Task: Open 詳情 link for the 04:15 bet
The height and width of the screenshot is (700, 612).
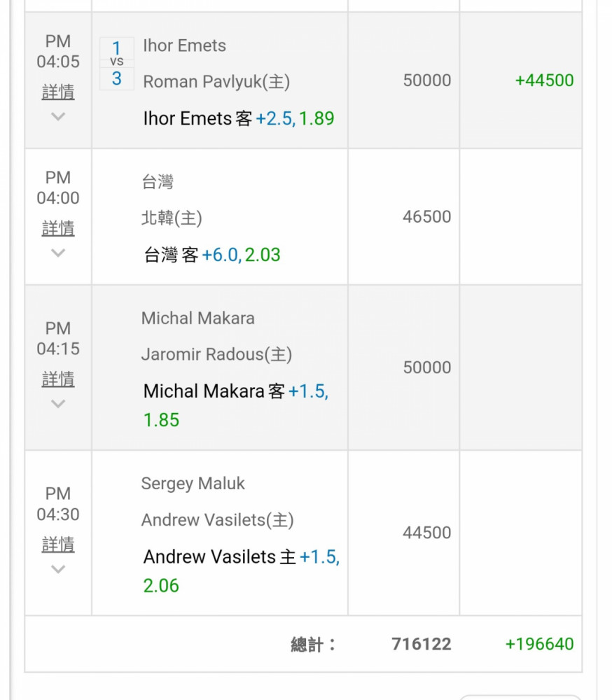Action: coord(58,379)
